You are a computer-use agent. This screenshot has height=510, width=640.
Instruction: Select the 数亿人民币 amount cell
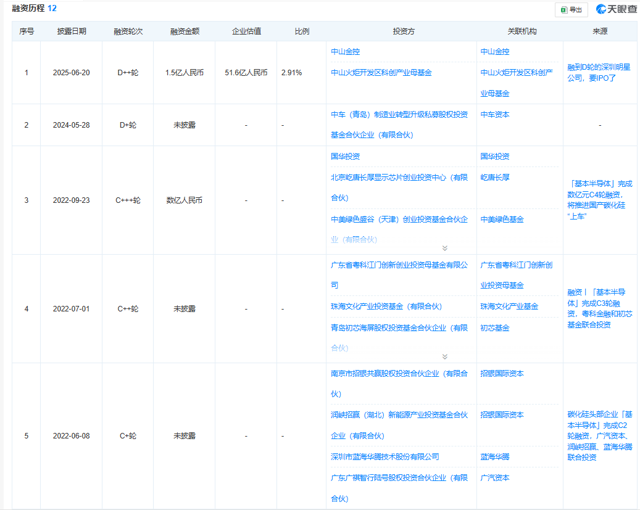[184, 200]
